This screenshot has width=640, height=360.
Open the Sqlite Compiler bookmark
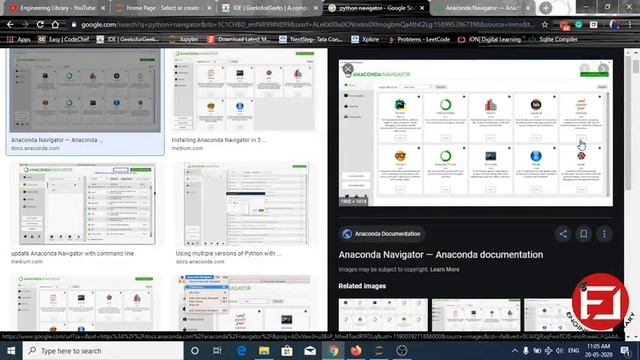553,39
